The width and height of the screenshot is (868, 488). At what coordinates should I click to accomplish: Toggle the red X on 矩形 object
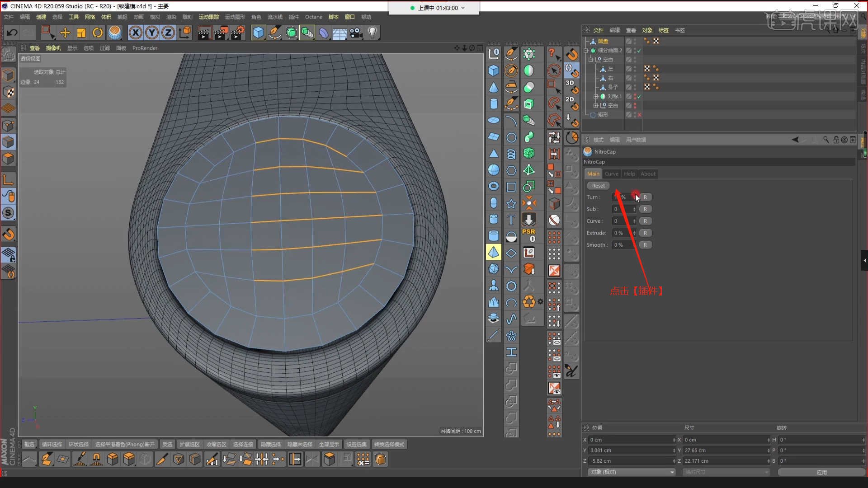[x=639, y=115]
